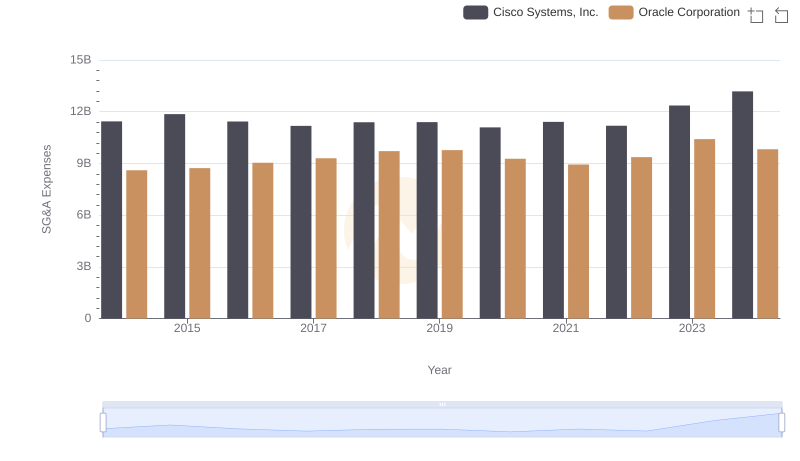This screenshot has height=461, width=800.
Task: Click the 2019 Cisco bar
Action: coord(427,220)
